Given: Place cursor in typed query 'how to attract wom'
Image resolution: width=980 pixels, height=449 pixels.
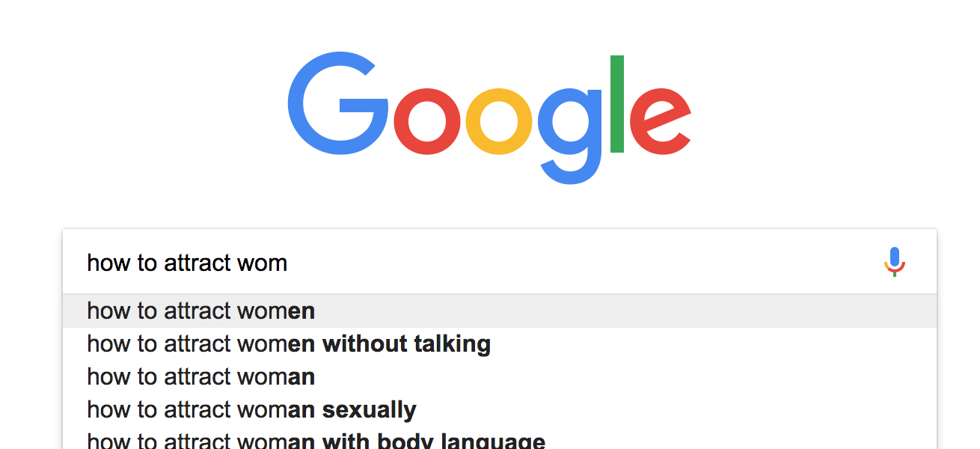Looking at the screenshot, I should click(x=187, y=263).
